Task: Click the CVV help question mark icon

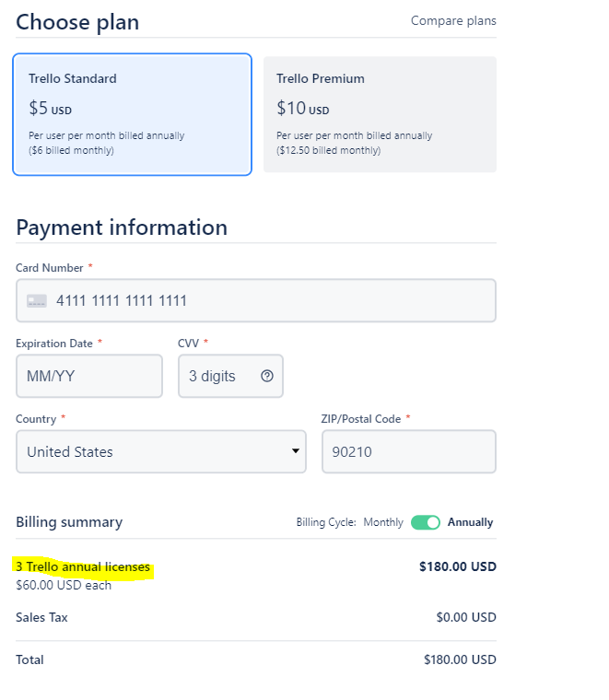Action: pyautogui.click(x=267, y=376)
